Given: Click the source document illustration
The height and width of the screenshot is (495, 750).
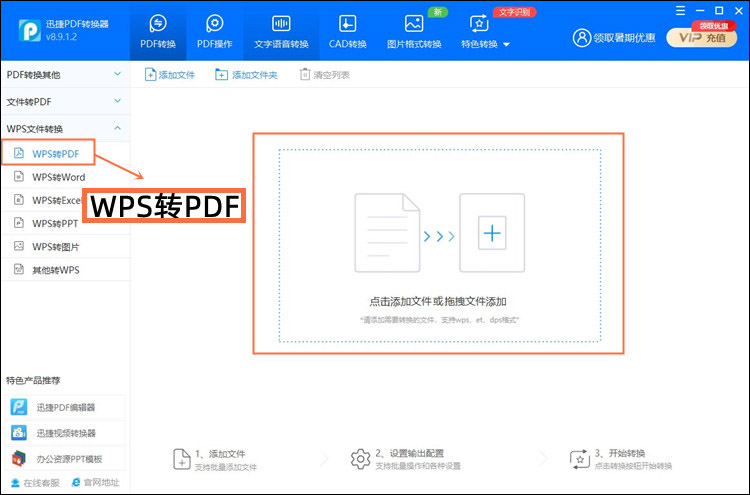Looking at the screenshot, I should [x=387, y=233].
